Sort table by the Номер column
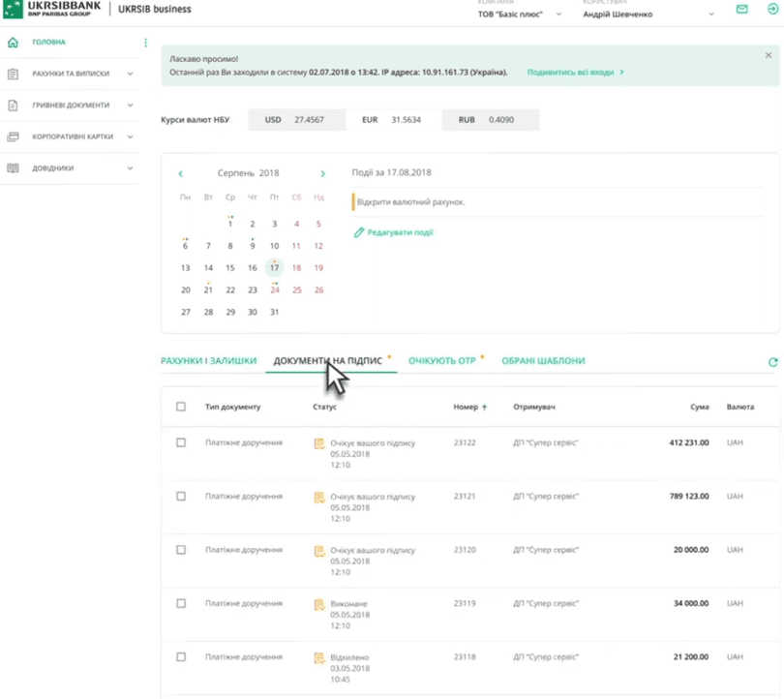 [x=469, y=407]
